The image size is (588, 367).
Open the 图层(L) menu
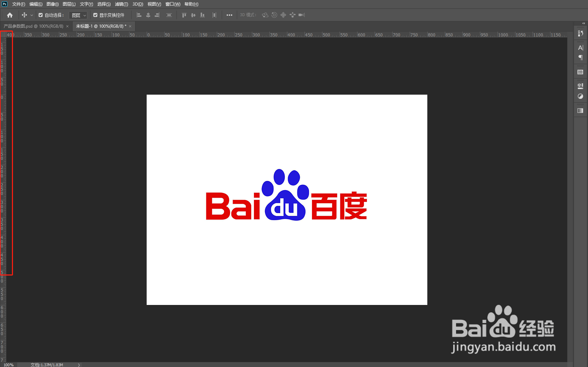click(69, 4)
